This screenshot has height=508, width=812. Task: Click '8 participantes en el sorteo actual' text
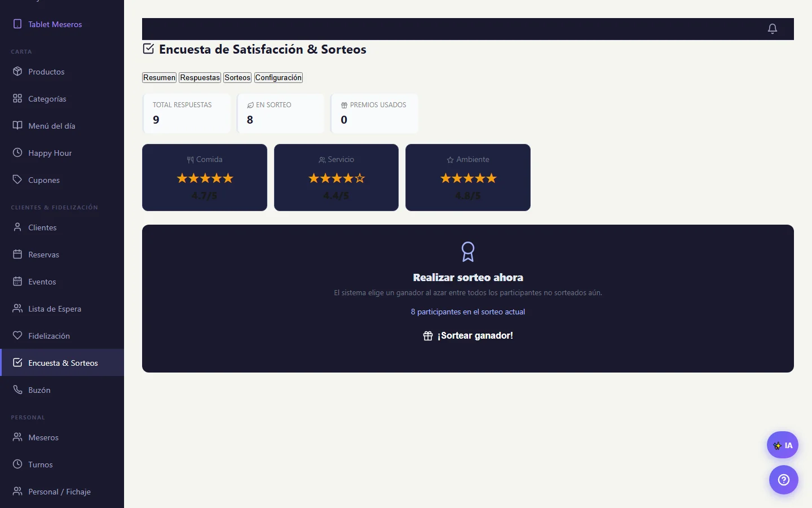point(468,312)
